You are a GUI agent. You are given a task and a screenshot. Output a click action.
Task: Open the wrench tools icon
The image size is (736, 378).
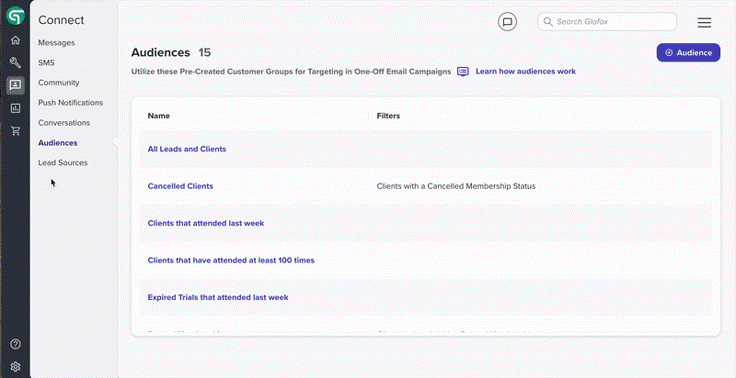coord(15,62)
